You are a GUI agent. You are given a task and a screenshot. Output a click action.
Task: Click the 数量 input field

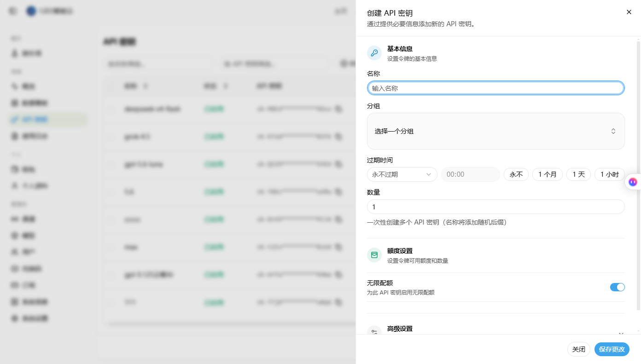click(x=495, y=207)
